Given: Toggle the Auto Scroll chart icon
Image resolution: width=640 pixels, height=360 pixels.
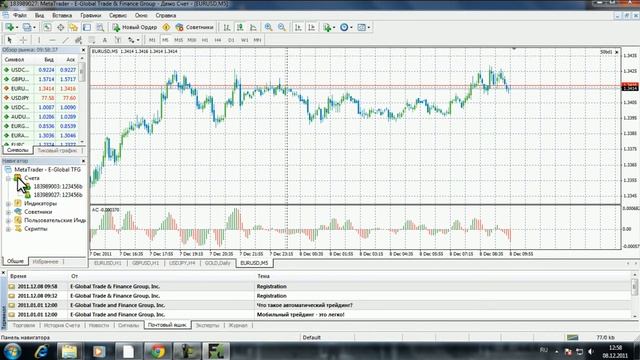Looking at the screenshot, I should (298, 27).
